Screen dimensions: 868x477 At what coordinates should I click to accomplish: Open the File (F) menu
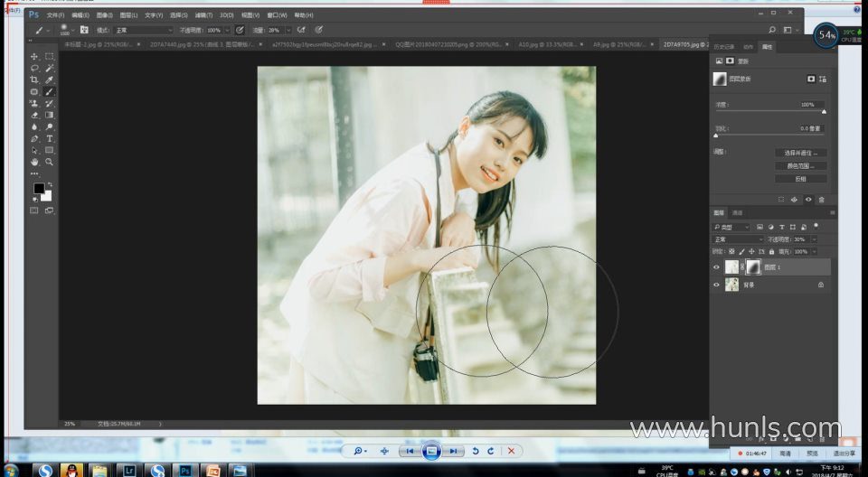pyautogui.click(x=55, y=15)
